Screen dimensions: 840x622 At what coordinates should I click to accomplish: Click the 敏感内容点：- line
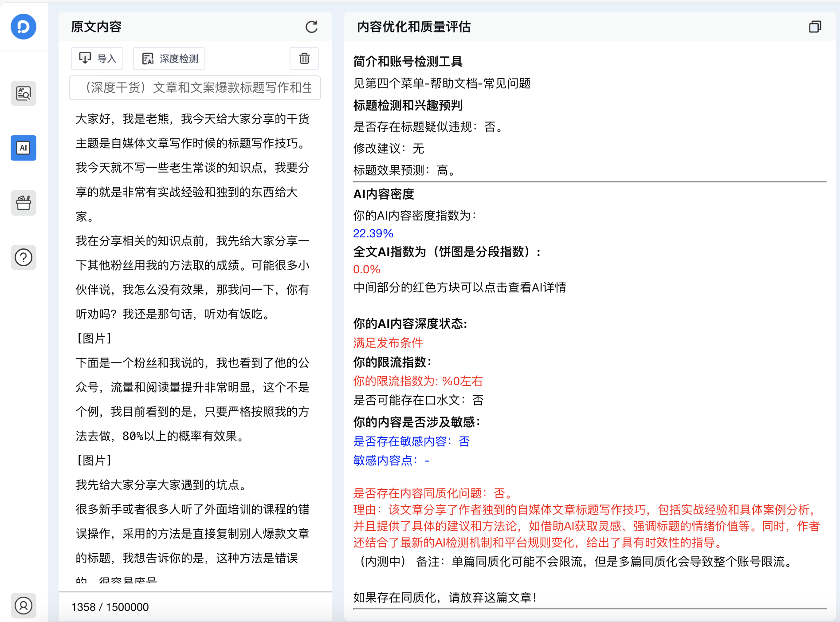tap(391, 460)
